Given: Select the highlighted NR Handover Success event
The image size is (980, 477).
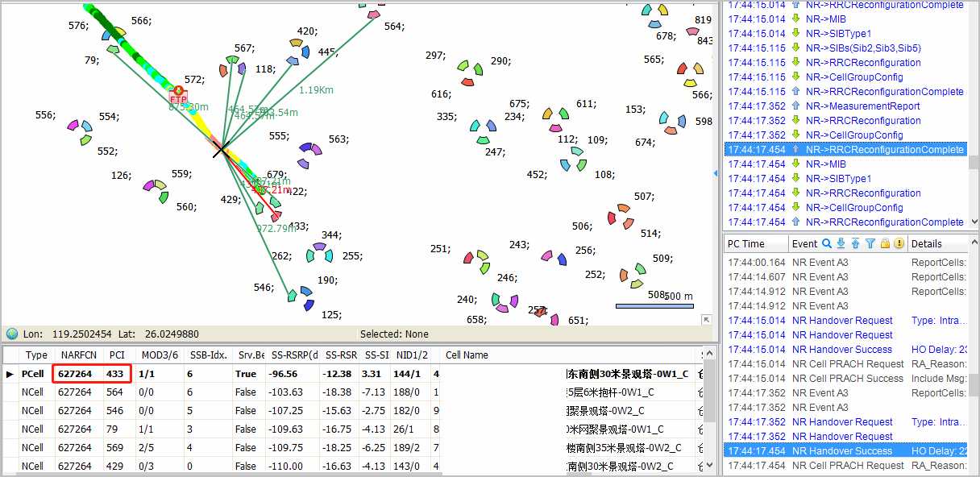Looking at the screenshot, I should [x=841, y=451].
